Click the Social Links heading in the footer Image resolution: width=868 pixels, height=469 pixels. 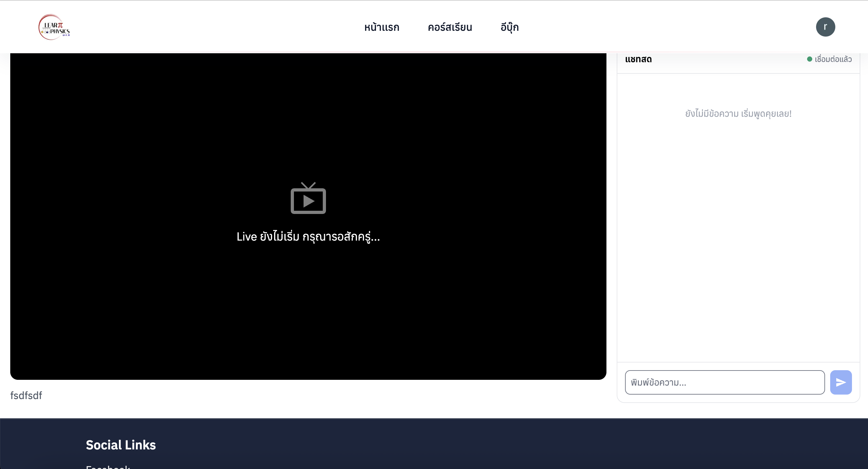coord(121,445)
